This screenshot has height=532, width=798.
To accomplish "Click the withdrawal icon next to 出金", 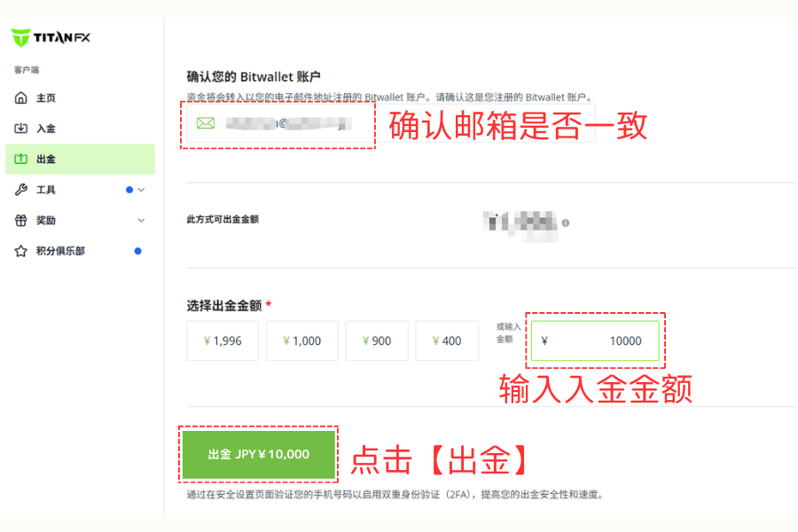I will 20,159.
